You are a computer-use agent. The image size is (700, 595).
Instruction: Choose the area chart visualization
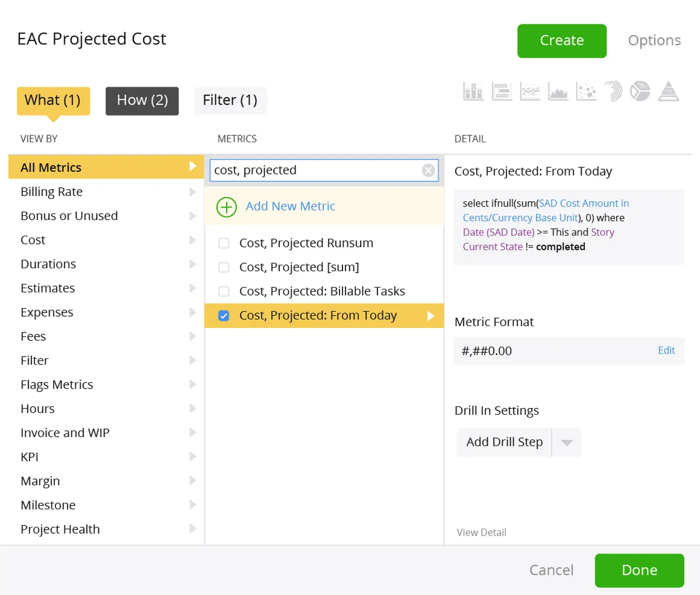click(x=558, y=92)
